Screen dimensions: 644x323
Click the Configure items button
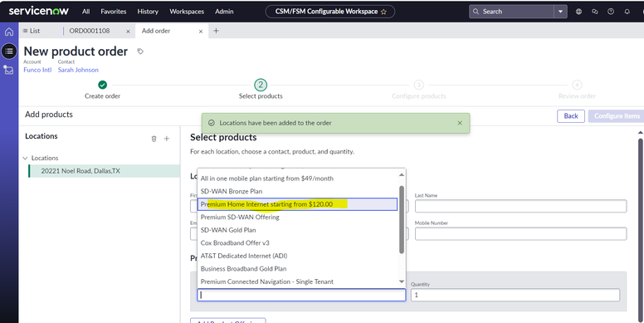point(616,116)
